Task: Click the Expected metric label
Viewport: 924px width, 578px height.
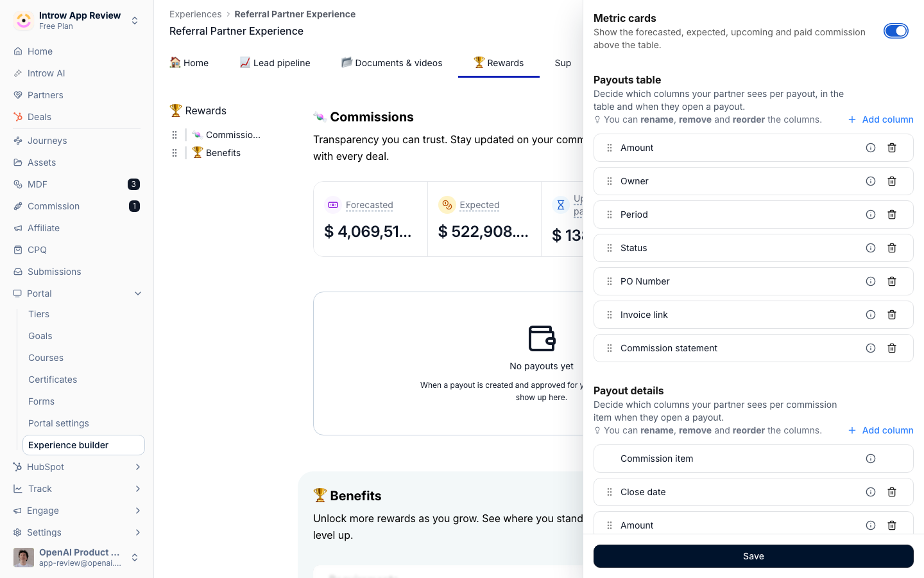Action: pos(479,205)
